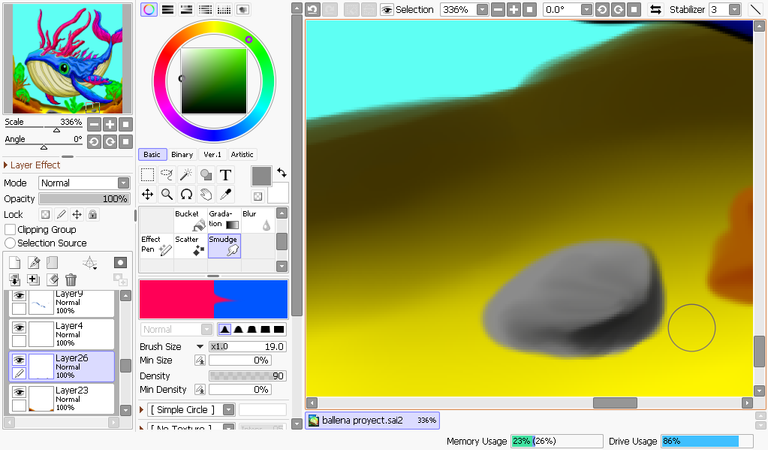Clear the layer with eraser icon

coord(52,280)
